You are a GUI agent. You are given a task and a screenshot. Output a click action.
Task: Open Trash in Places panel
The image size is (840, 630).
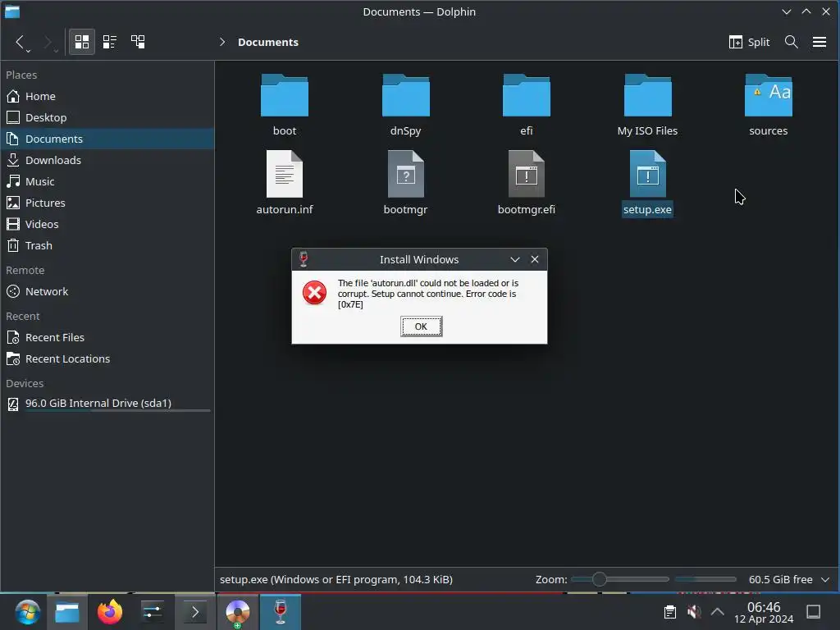(x=107, y=245)
